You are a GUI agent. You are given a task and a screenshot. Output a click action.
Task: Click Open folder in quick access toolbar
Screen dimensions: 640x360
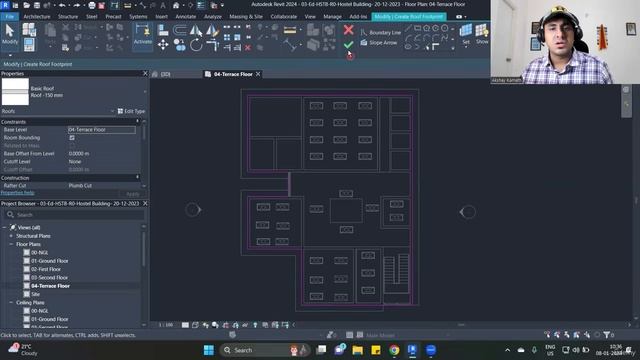coord(26,5)
